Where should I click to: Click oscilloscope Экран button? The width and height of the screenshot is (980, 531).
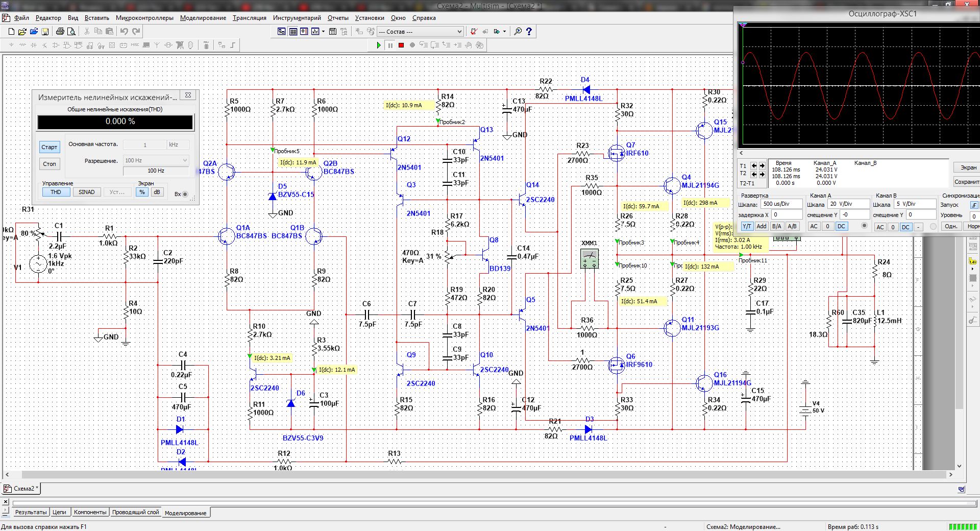[x=968, y=167]
